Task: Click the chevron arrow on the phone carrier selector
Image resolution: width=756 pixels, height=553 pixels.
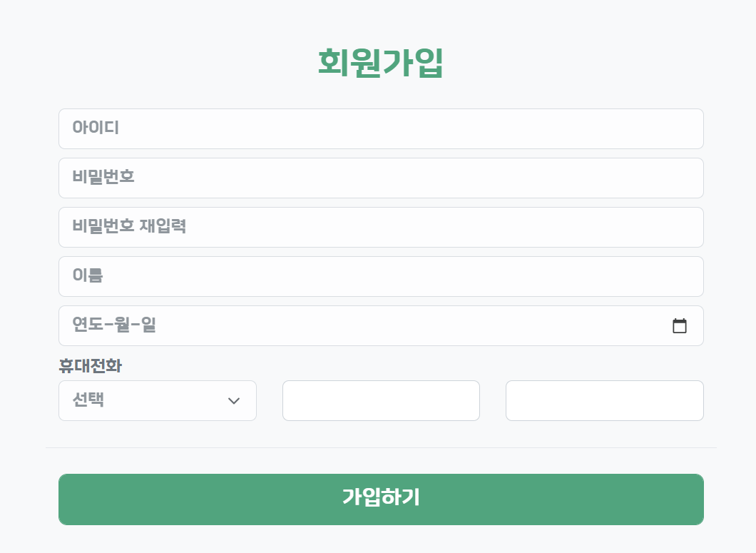Action: coord(234,400)
